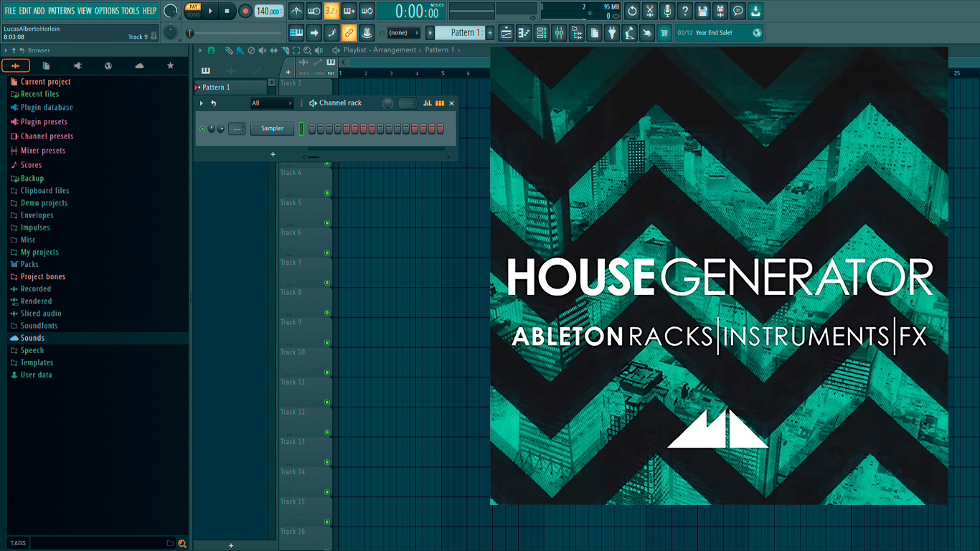Click the microphone one-click recording icon

click(x=667, y=11)
